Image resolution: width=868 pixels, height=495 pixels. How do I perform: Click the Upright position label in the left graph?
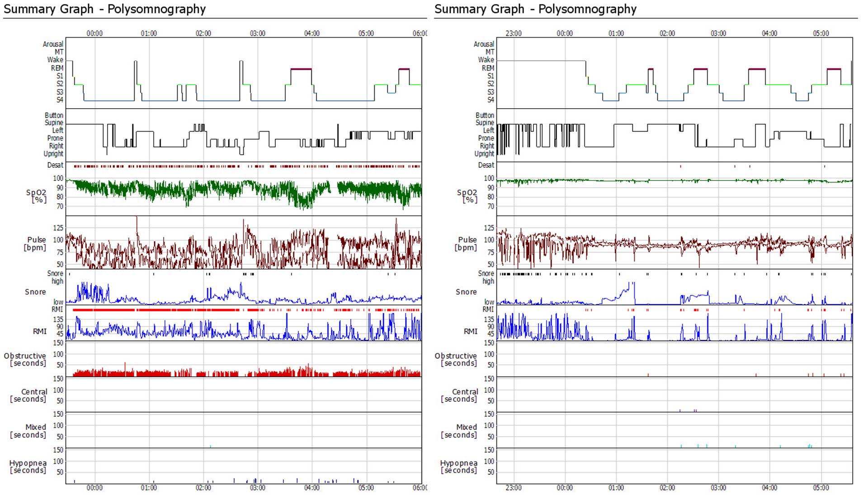53,153
